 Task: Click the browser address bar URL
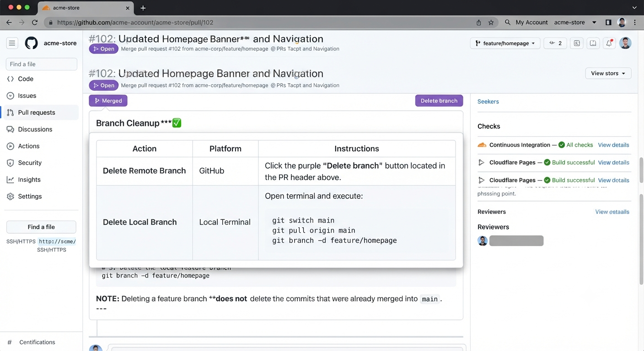pos(135,22)
